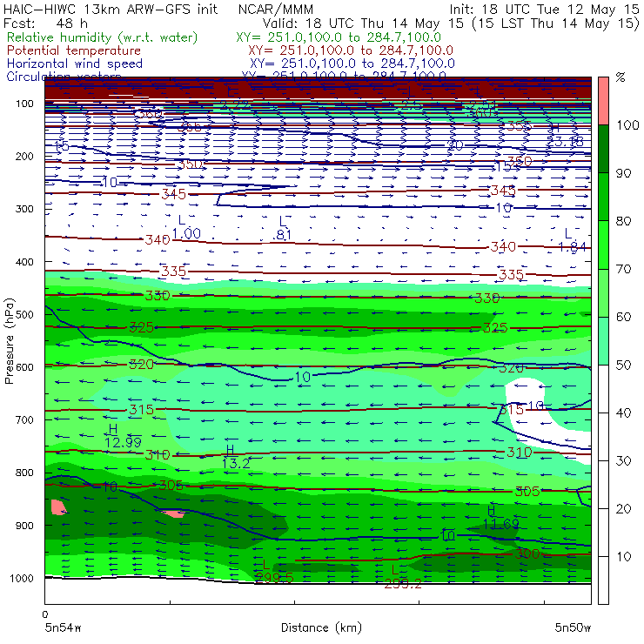Image resolution: width=644 pixels, height=644 pixels.
Task: Click the 'NCAR/MMM' header text
Action: pyautogui.click(x=276, y=10)
